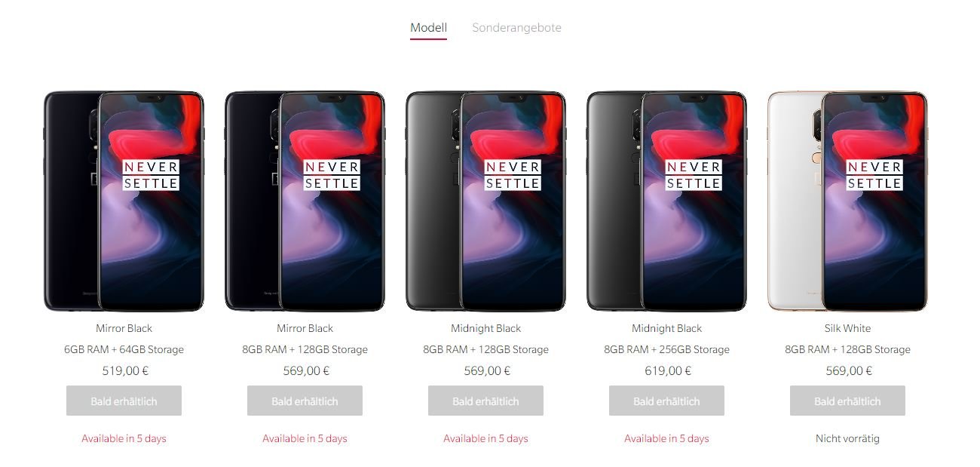Click the 519,00 € price
980x467 pixels.
point(125,370)
